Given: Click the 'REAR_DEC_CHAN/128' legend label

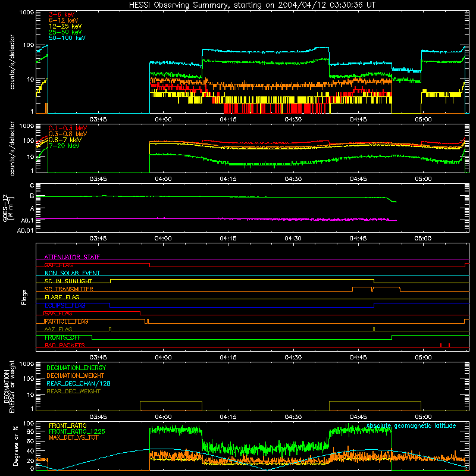Looking at the screenshot, I should [x=79, y=383].
